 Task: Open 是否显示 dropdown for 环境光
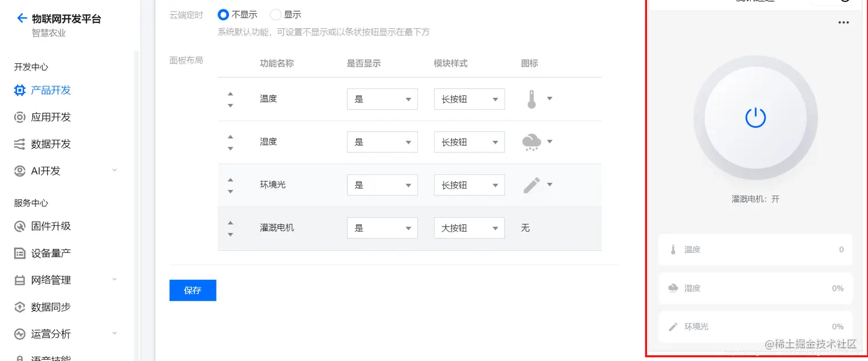(x=382, y=185)
